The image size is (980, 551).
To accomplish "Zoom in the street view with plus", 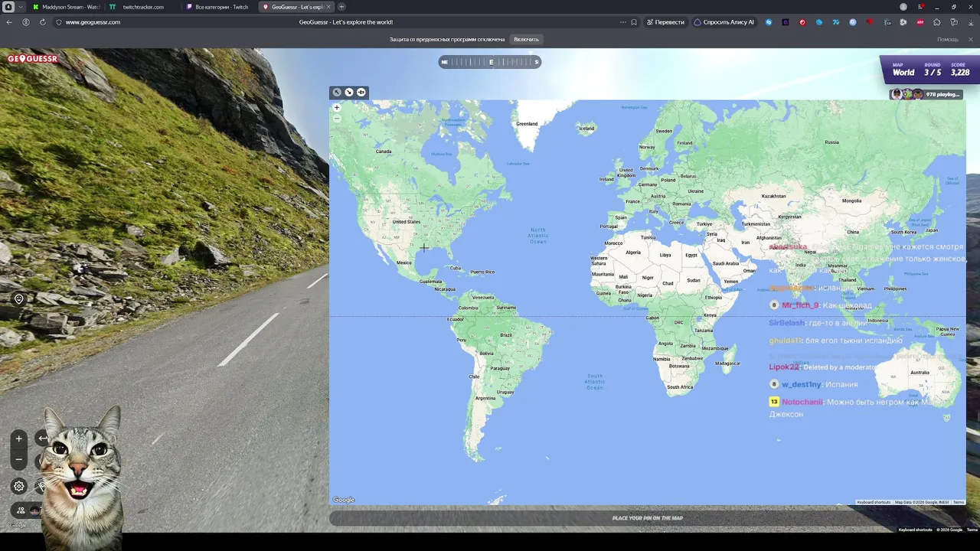I will click(x=19, y=439).
